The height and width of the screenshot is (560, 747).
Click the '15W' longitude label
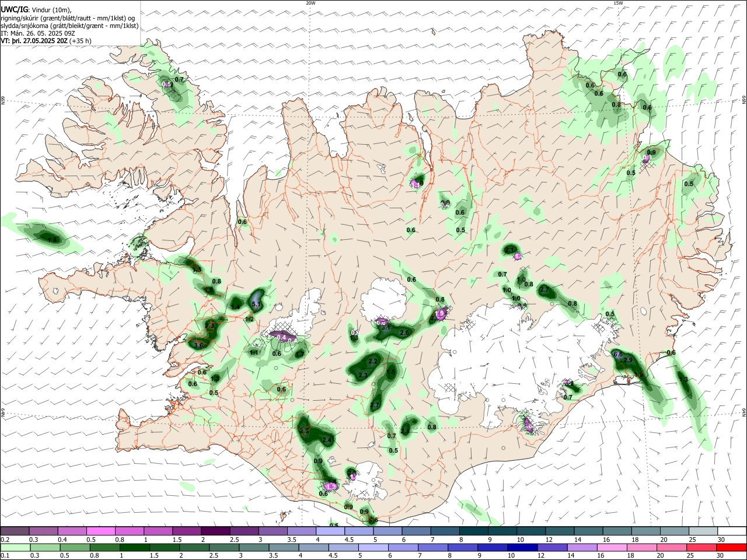tap(618, 3)
